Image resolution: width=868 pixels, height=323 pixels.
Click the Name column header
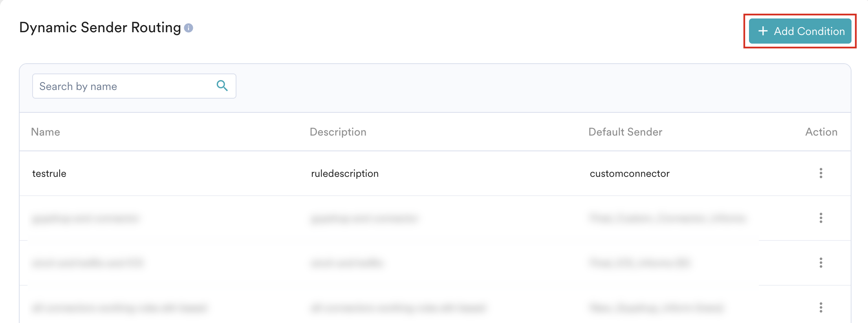(46, 132)
